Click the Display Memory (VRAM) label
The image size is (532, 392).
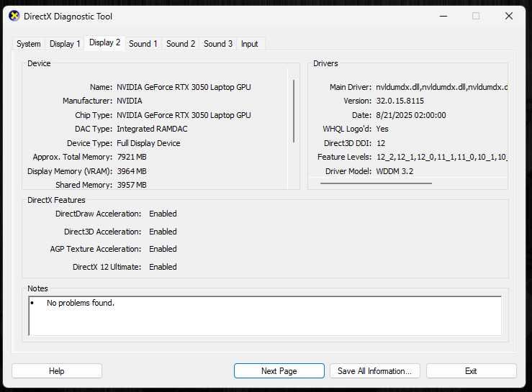(x=70, y=171)
